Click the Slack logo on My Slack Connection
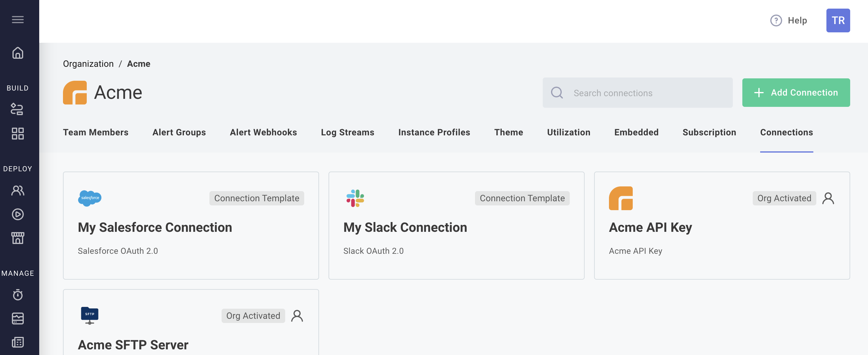Screen dimensions: 868x355 (x=355, y=199)
